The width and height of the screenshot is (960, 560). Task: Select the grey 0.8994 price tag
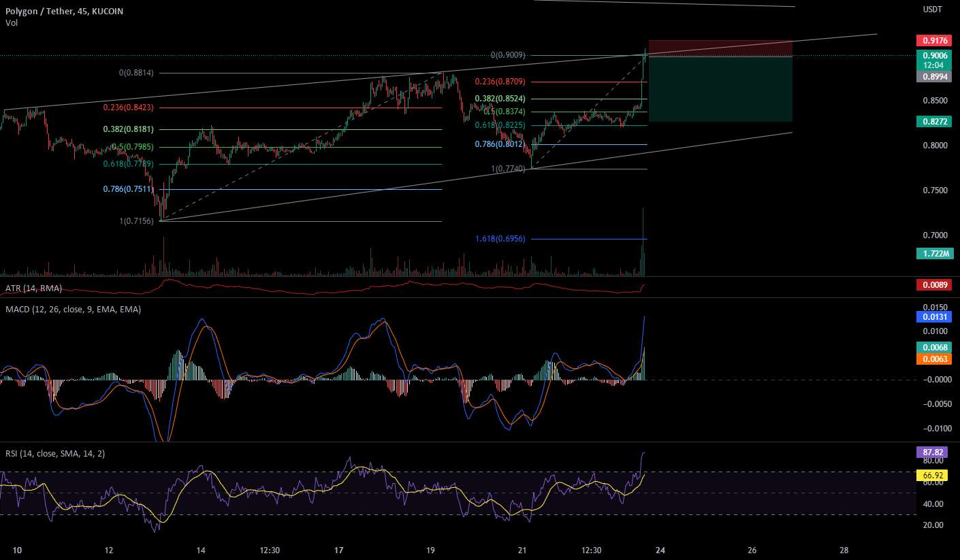(935, 77)
